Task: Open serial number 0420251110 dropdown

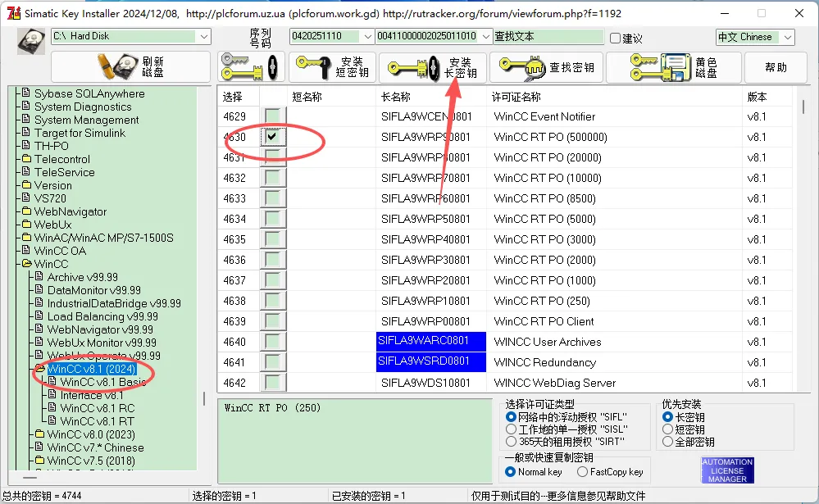Action: pyautogui.click(x=367, y=36)
